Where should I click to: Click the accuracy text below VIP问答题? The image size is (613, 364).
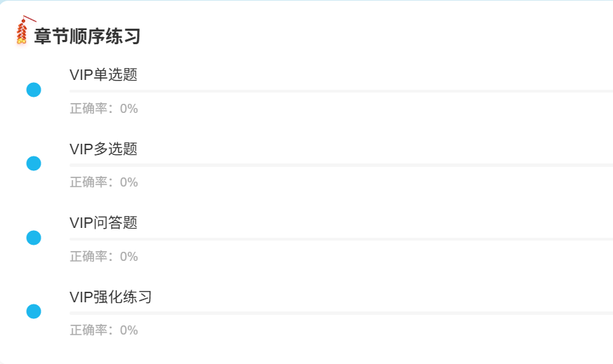point(103,257)
